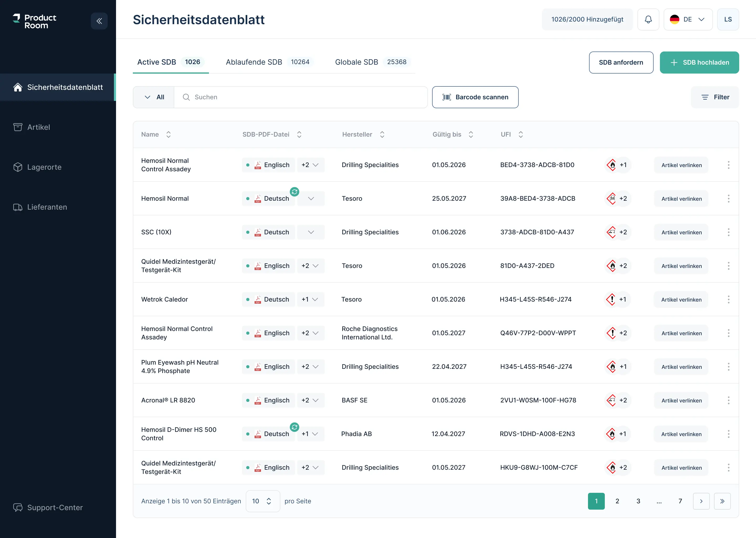Viewport: 756px width, 538px height.
Task: Sort table by Hersteller column
Action: coord(382,134)
